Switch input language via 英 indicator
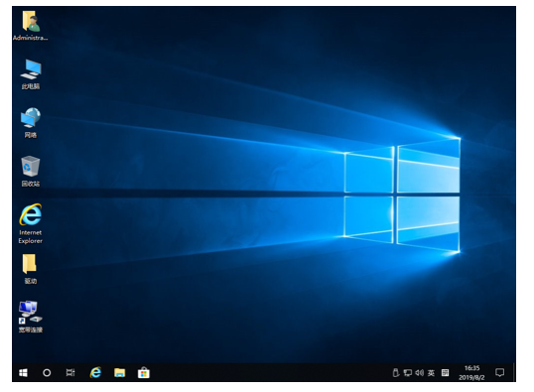The width and height of the screenshot is (534, 392). [431, 373]
